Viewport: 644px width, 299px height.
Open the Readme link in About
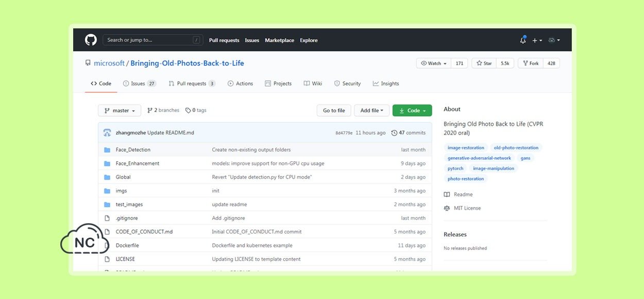click(458, 194)
